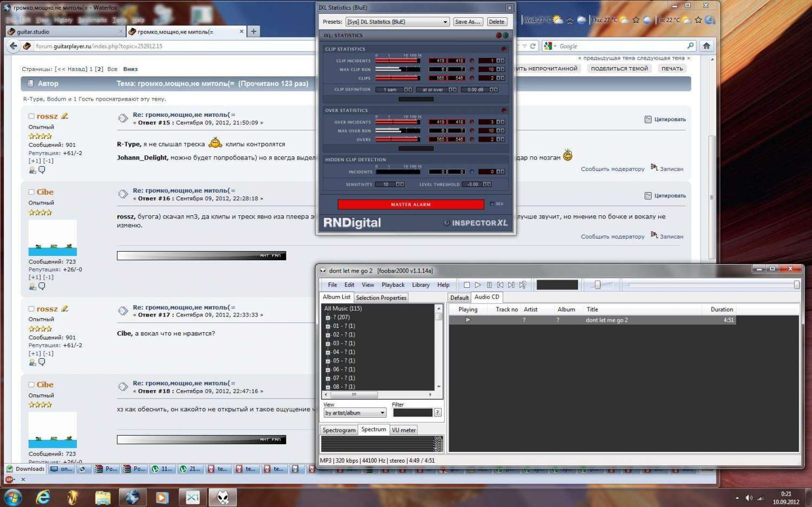Switch to foobar2000 via taskbar icon

pos(223,497)
